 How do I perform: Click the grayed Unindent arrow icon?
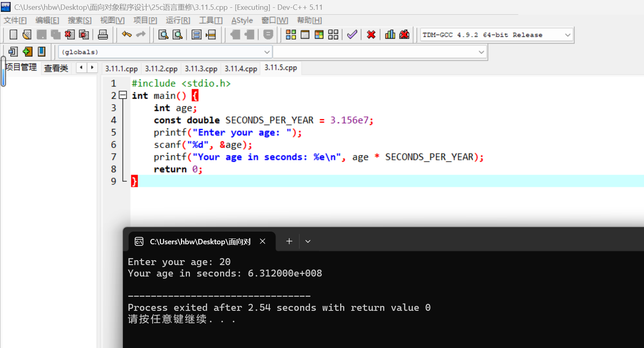[x=235, y=35]
